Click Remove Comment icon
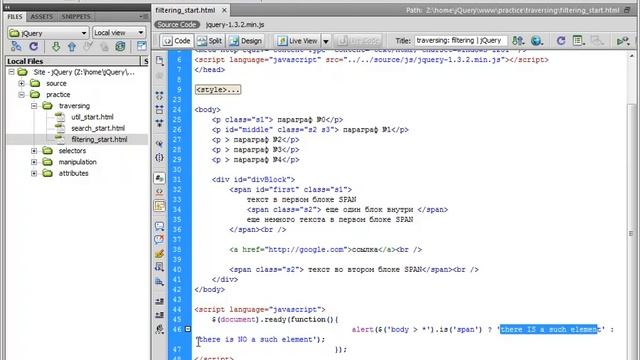This screenshot has height=360, width=640. point(160,240)
